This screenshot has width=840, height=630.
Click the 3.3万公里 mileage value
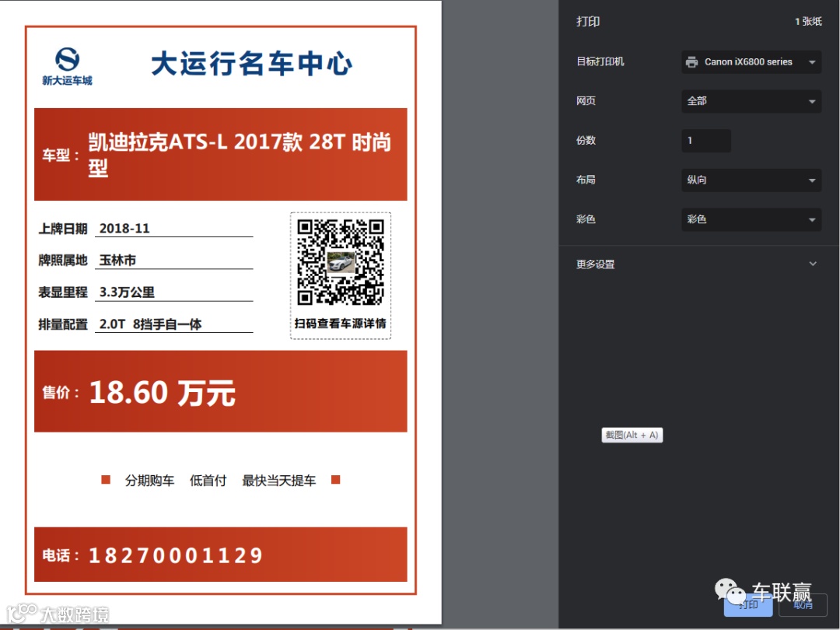[127, 292]
